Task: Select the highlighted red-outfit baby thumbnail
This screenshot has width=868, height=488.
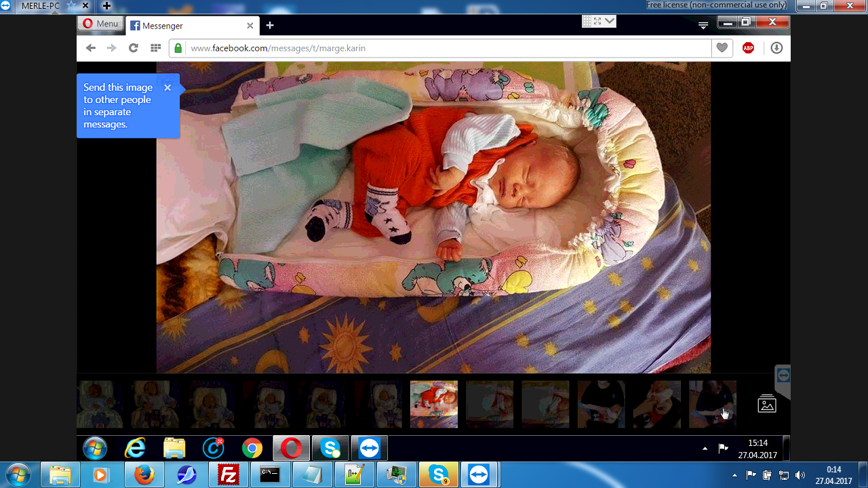Action: coord(434,404)
